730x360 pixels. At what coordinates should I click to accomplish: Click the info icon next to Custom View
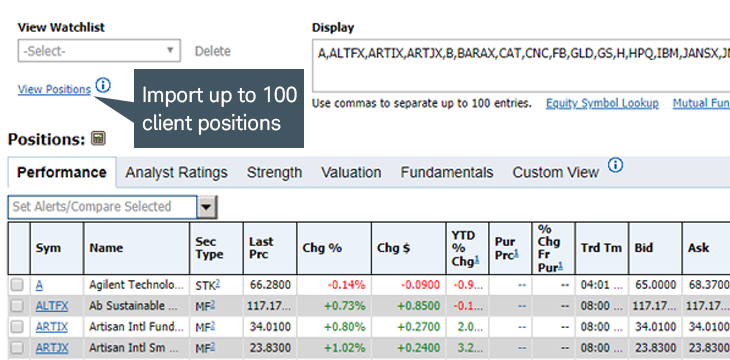(x=615, y=165)
